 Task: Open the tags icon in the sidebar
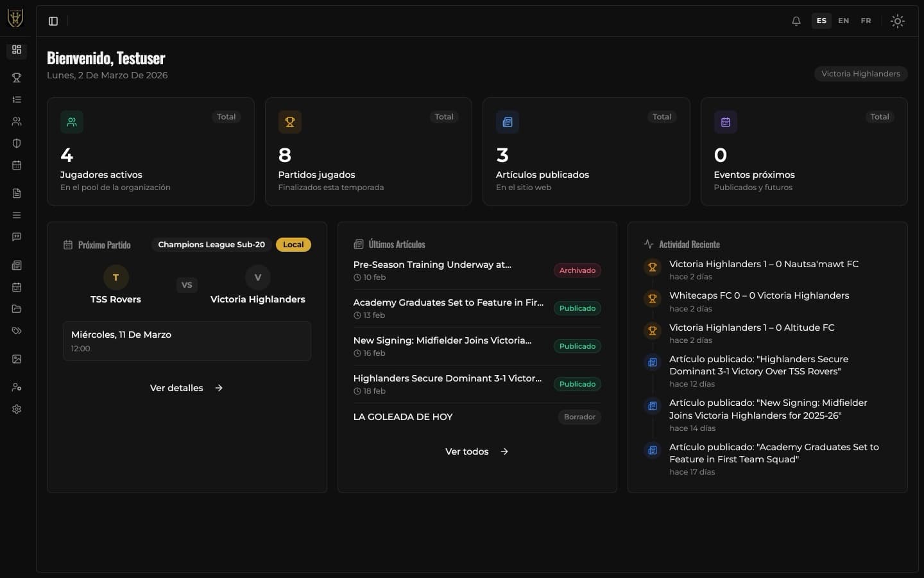pyautogui.click(x=17, y=331)
